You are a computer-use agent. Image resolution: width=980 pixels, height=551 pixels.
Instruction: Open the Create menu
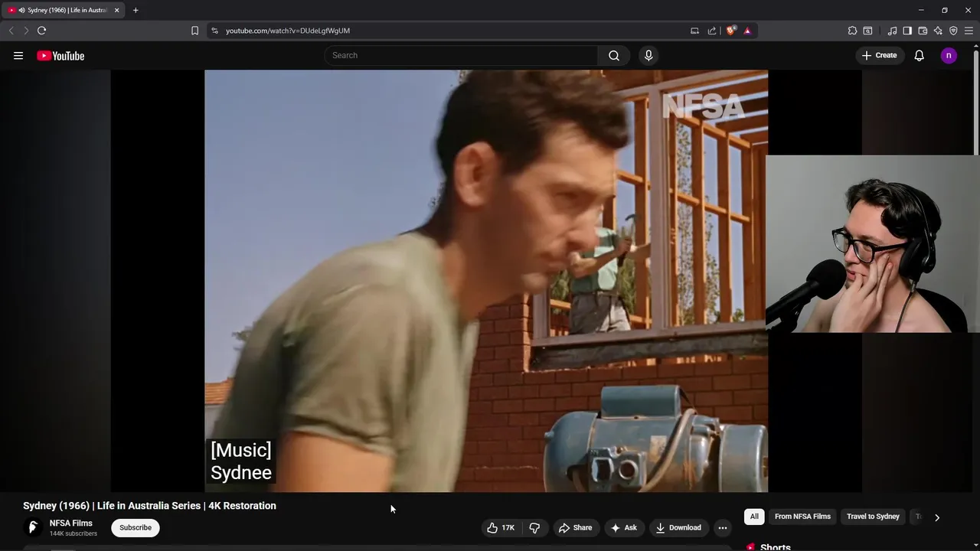point(879,55)
